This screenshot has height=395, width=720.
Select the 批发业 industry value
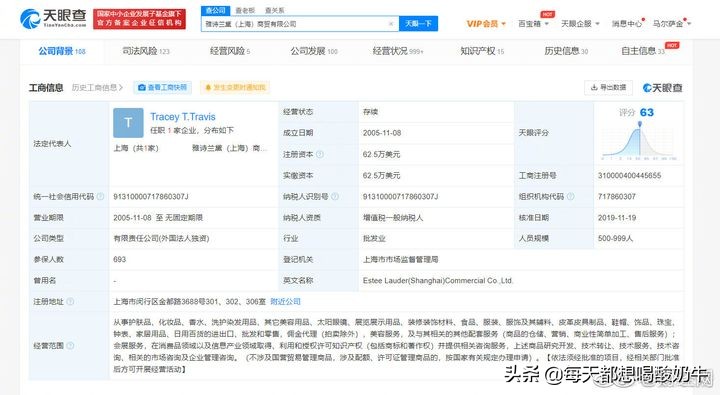pos(374,238)
